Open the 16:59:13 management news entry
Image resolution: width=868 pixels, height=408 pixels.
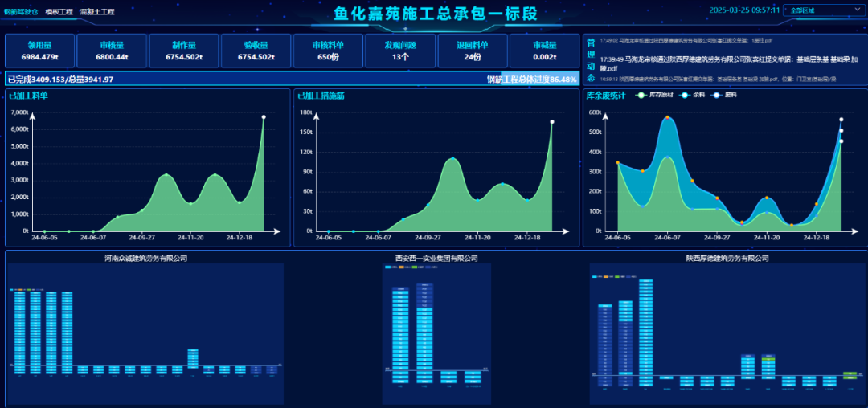[718, 79]
